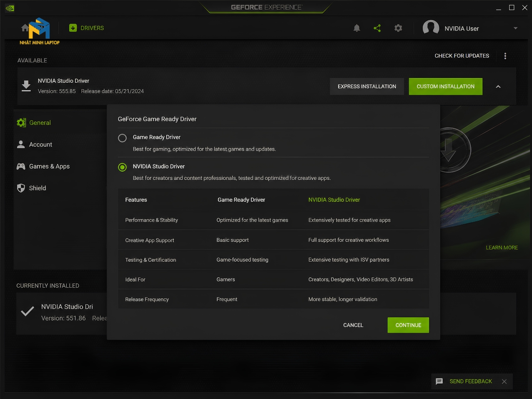
Task: Click the Game Ready Driver column header
Action: click(x=241, y=200)
